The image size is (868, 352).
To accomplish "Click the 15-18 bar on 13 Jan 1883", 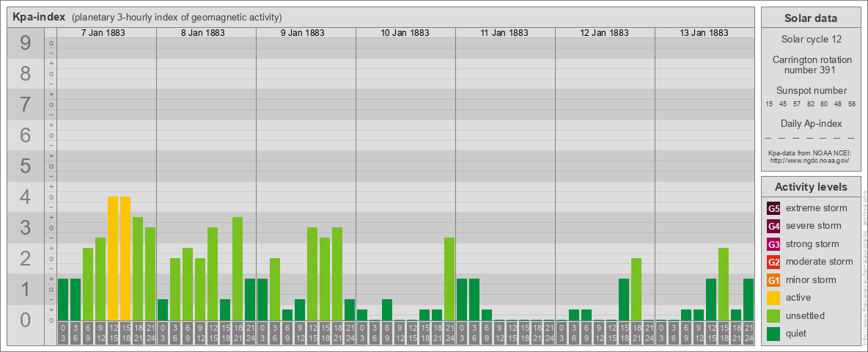I will (724, 284).
